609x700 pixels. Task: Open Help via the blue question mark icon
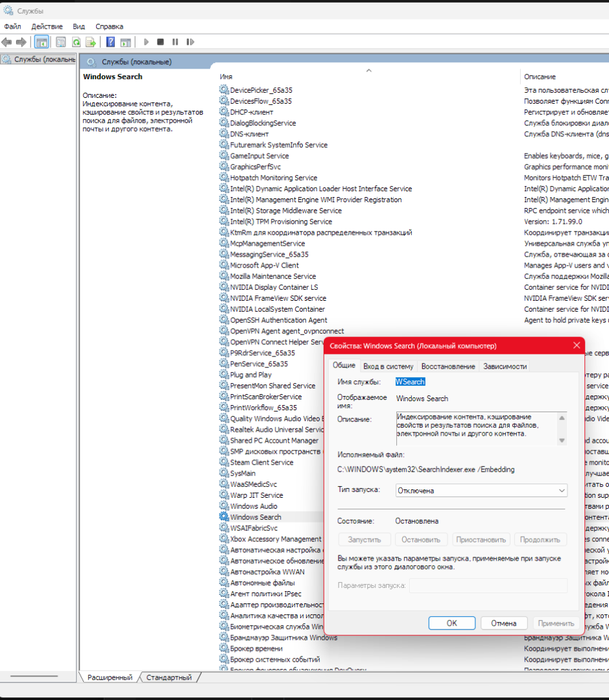110,42
